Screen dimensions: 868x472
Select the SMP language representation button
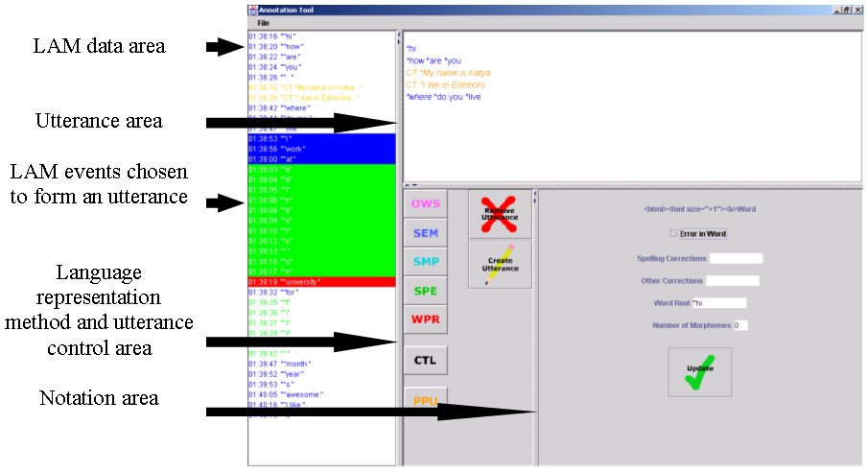click(x=425, y=262)
